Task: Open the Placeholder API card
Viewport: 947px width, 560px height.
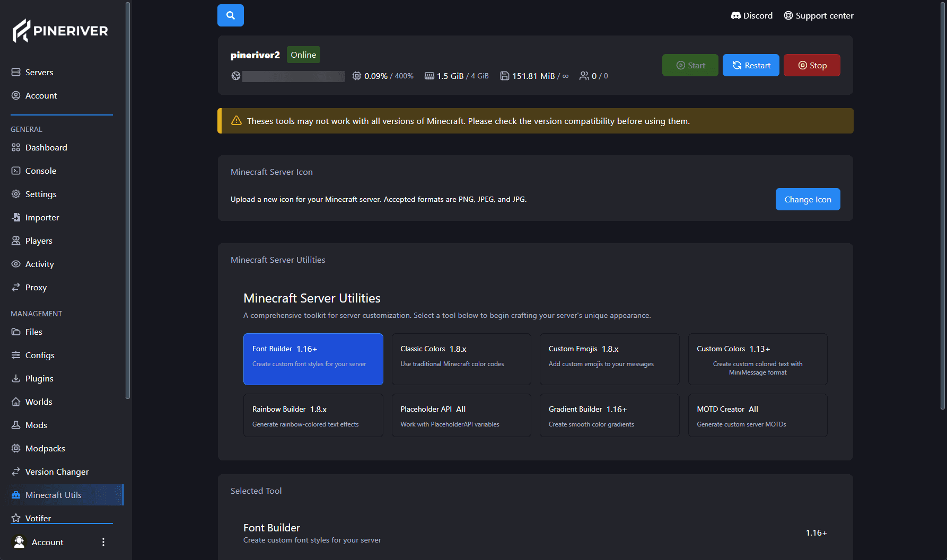Action: [461, 415]
